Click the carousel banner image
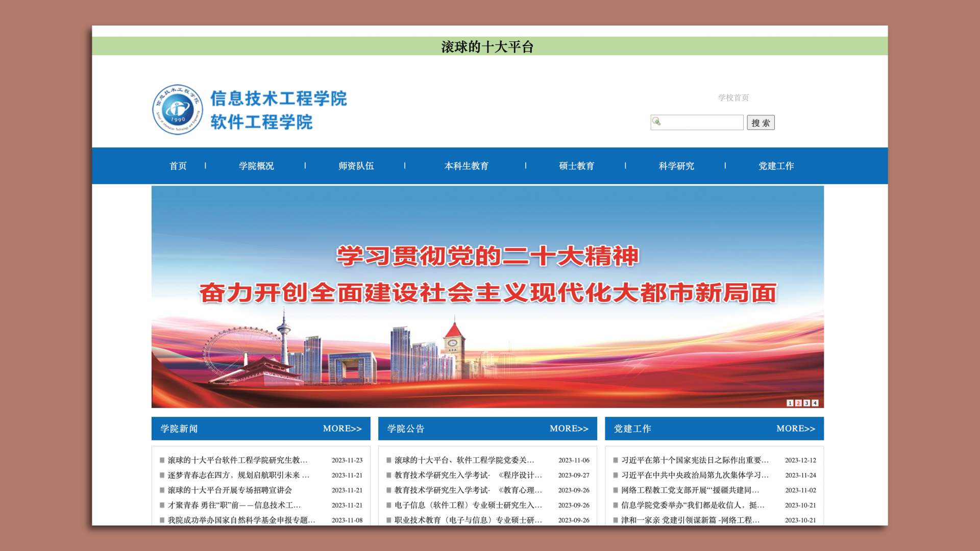This screenshot has width=980, height=551. [x=488, y=296]
